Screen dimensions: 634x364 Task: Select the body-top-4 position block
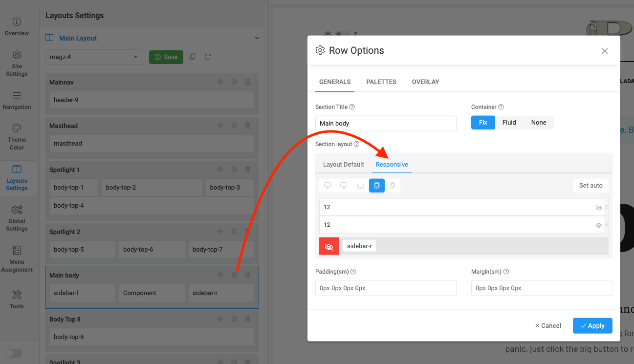tap(152, 206)
